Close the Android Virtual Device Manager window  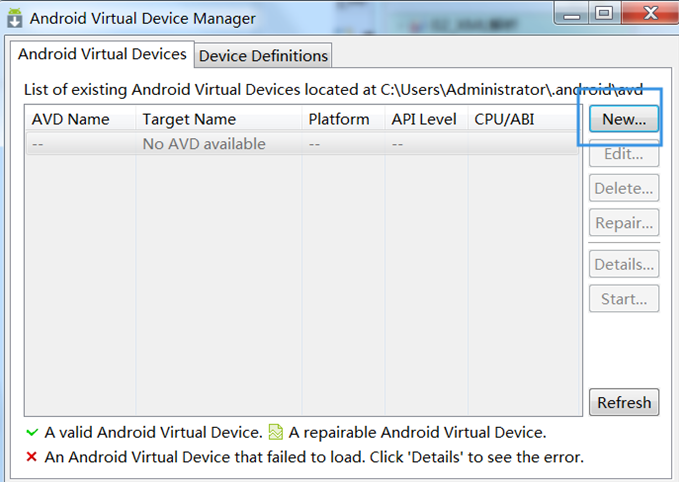tap(650, 13)
